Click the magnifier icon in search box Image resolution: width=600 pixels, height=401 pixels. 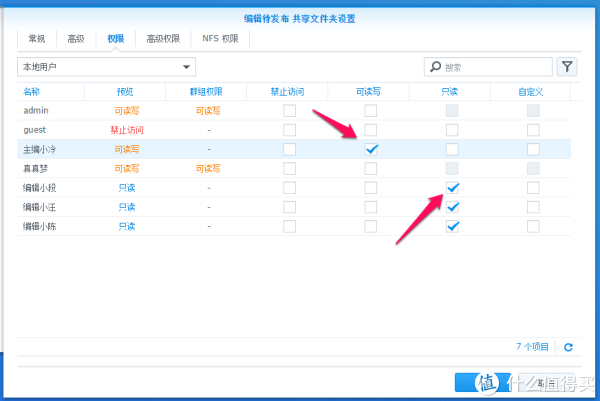436,67
